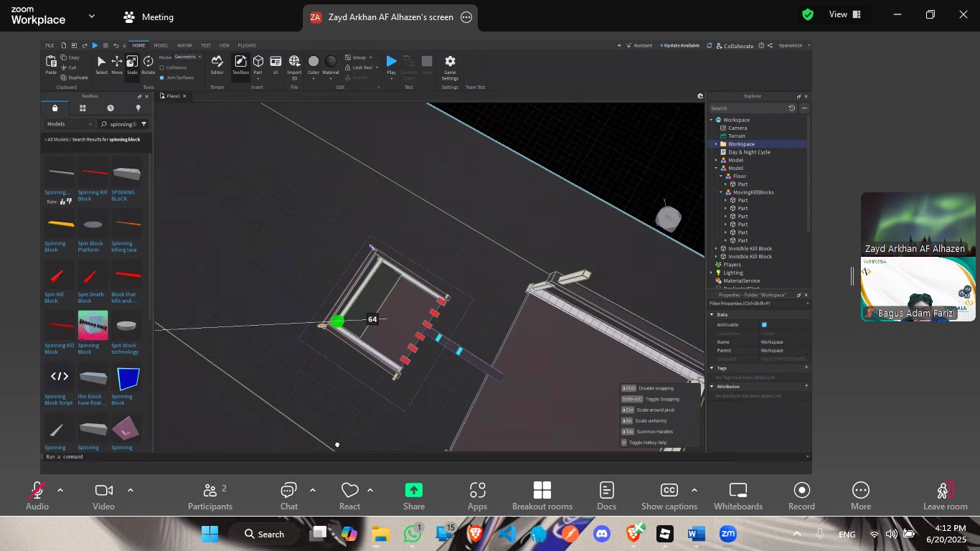Click the Collaborate button
This screenshot has width=980, height=551.
point(734,46)
